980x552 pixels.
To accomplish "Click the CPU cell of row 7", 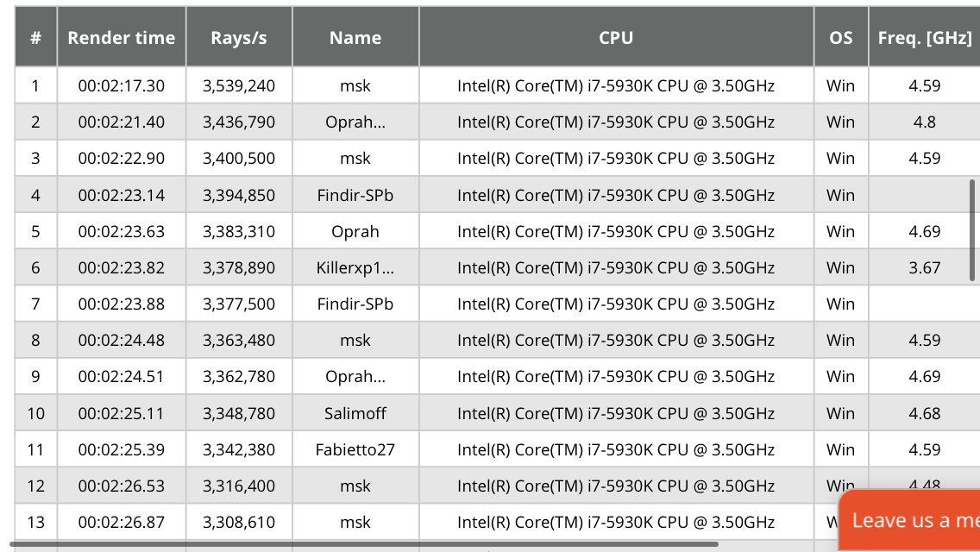I will [616, 304].
